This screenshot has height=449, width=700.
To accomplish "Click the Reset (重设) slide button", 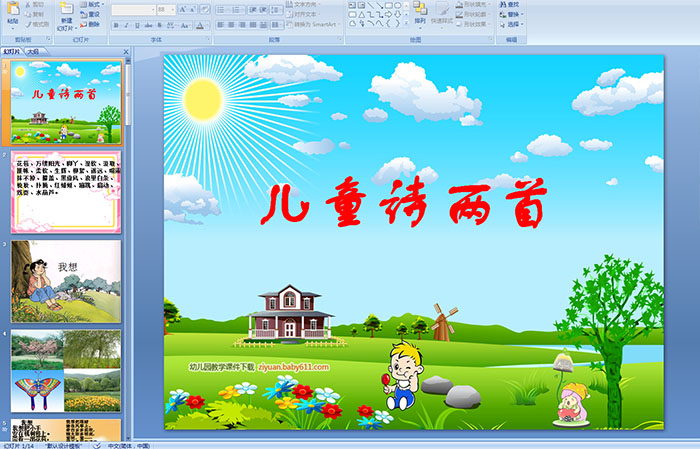I will tap(90, 14).
